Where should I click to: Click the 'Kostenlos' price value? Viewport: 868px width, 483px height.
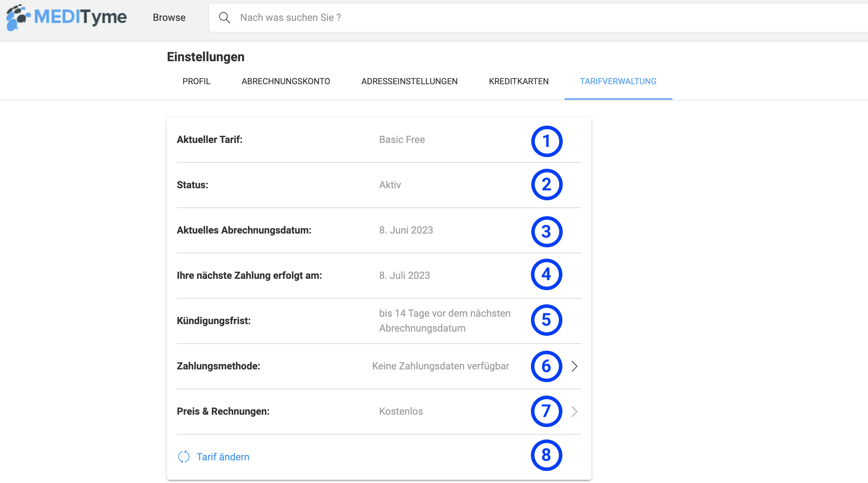click(401, 412)
